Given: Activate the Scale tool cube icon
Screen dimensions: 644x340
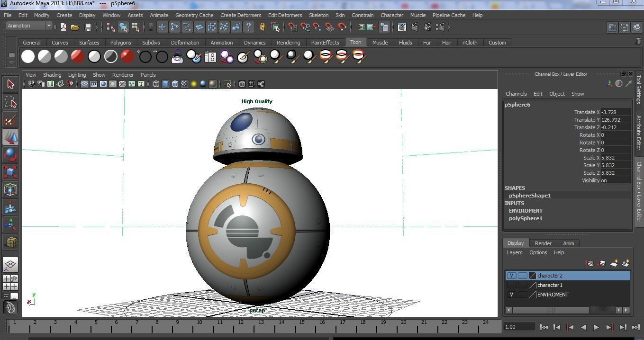Looking at the screenshot, I should pos(10,172).
